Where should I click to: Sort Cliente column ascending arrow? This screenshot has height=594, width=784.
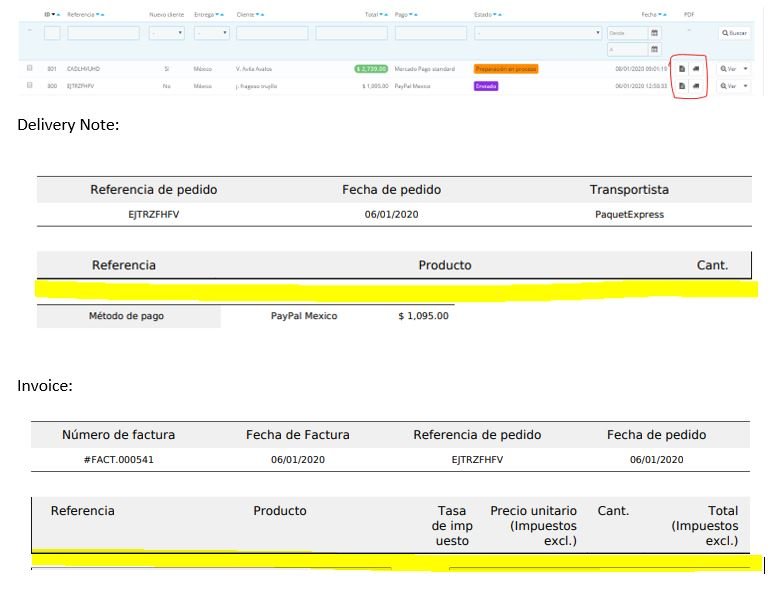tap(262, 14)
